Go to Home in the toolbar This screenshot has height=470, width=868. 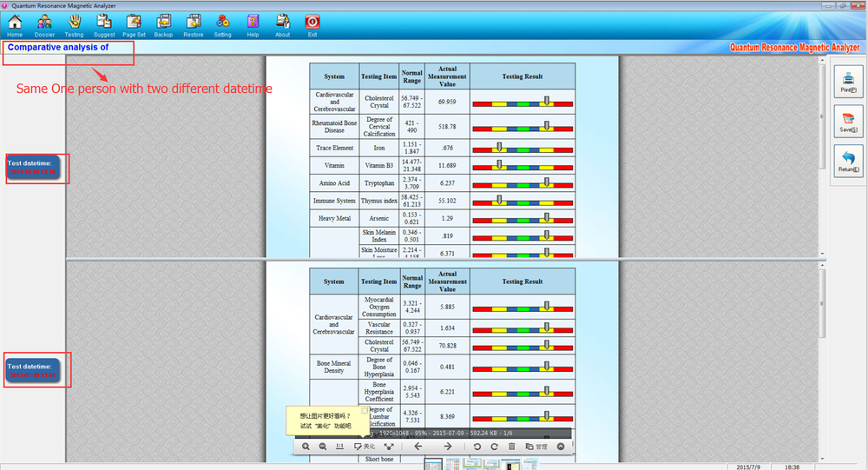[x=15, y=25]
